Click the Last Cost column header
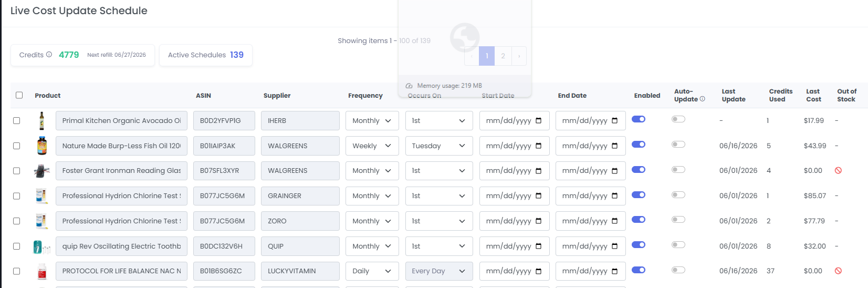 [813, 95]
